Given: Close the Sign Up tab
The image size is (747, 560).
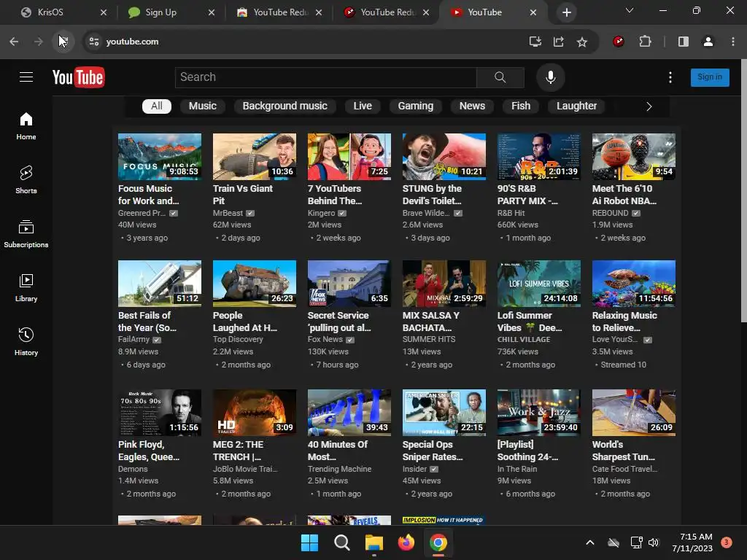Looking at the screenshot, I should [212, 12].
